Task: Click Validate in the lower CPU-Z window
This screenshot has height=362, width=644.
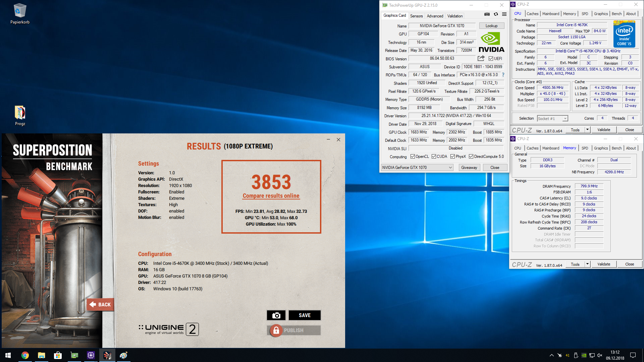Action: click(x=604, y=264)
